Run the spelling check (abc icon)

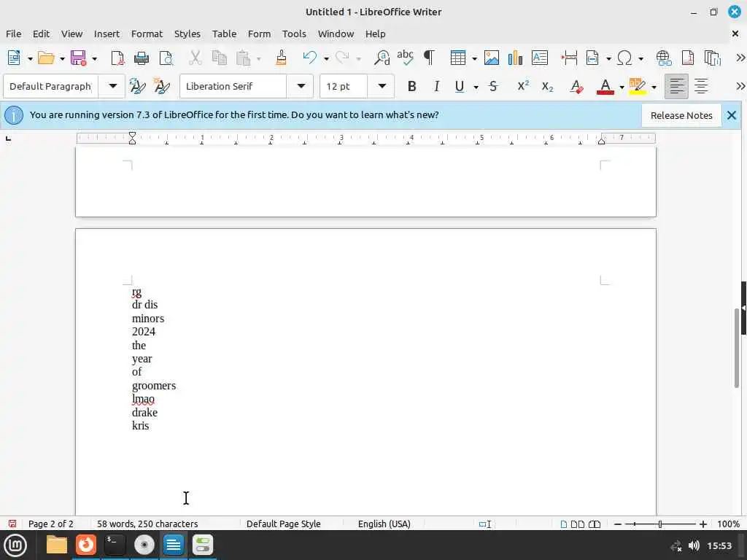tap(406, 58)
